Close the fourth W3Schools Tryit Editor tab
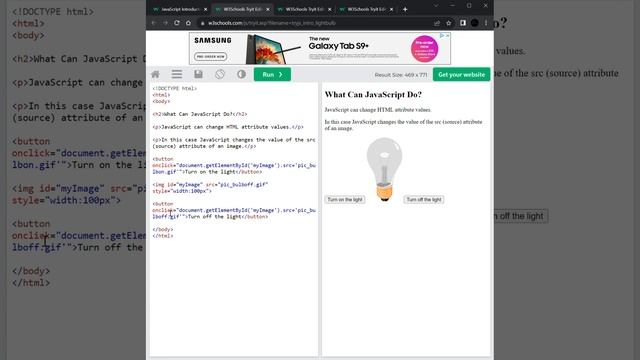This screenshot has width=640, height=360. tap(391, 9)
